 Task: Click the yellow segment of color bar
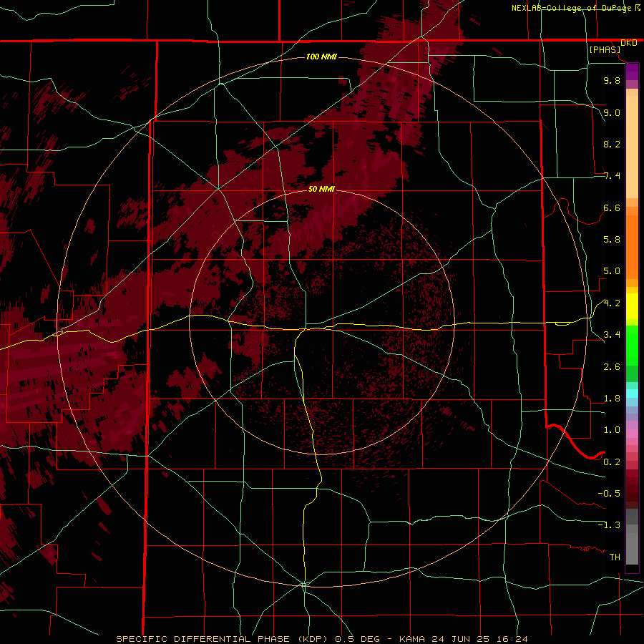(632, 306)
